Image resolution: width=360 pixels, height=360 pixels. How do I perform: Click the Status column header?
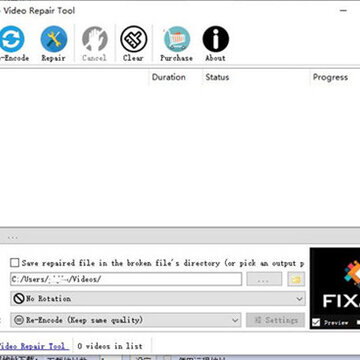tap(217, 77)
